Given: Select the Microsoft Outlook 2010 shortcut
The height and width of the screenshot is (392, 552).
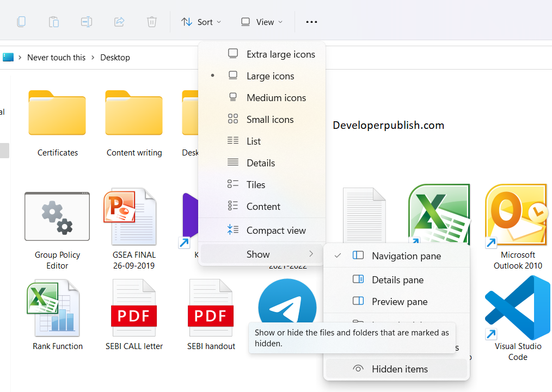Looking at the screenshot, I should point(516,216).
